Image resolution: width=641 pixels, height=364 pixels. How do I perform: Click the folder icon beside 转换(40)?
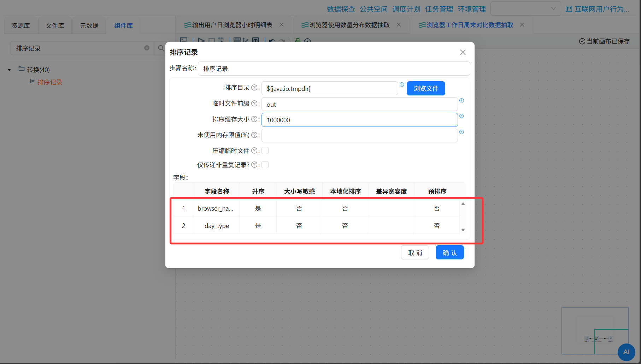pyautogui.click(x=22, y=69)
